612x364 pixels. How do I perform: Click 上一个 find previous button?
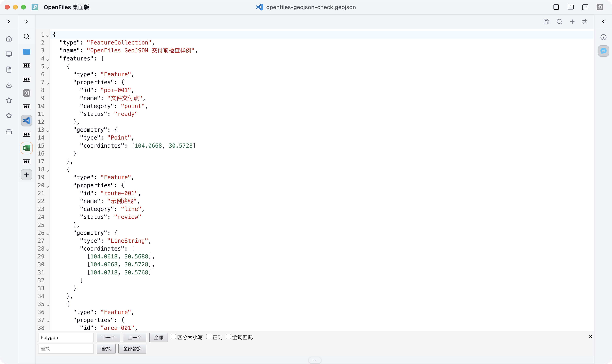[135, 338]
